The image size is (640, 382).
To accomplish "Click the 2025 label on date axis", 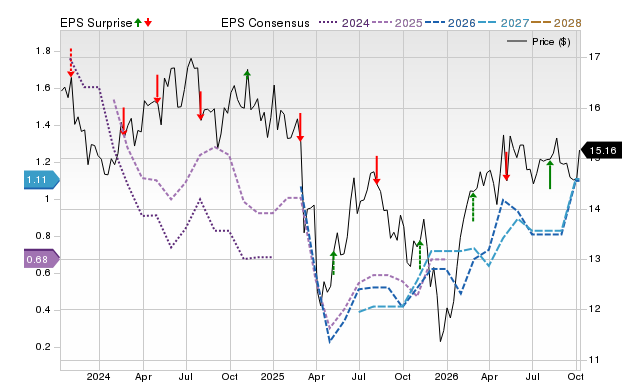I will (272, 376).
